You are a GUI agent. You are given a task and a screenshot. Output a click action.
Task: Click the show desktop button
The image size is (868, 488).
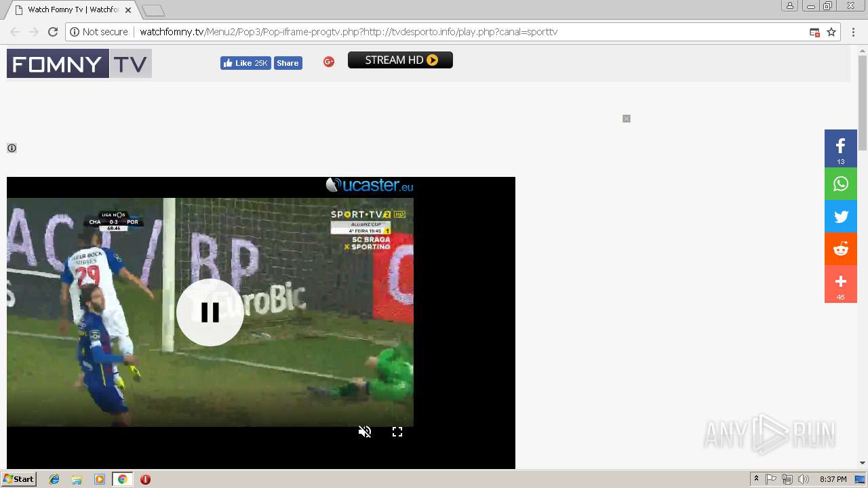[x=861, y=479]
